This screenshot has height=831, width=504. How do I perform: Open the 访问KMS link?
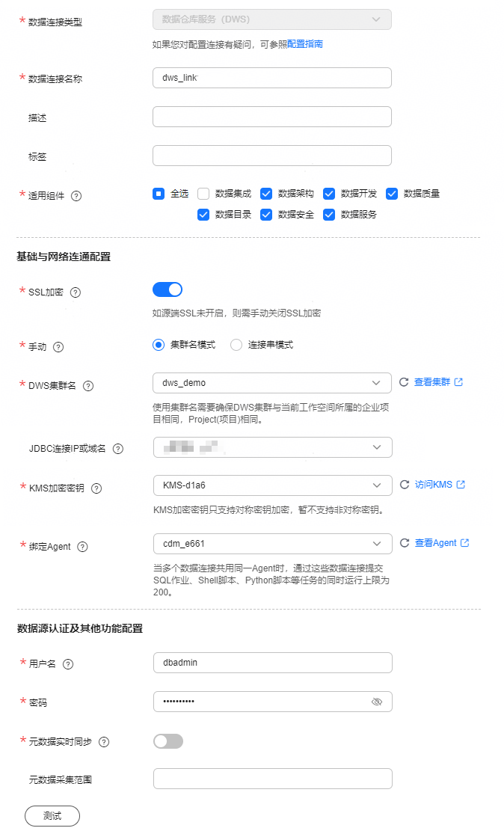(434, 485)
